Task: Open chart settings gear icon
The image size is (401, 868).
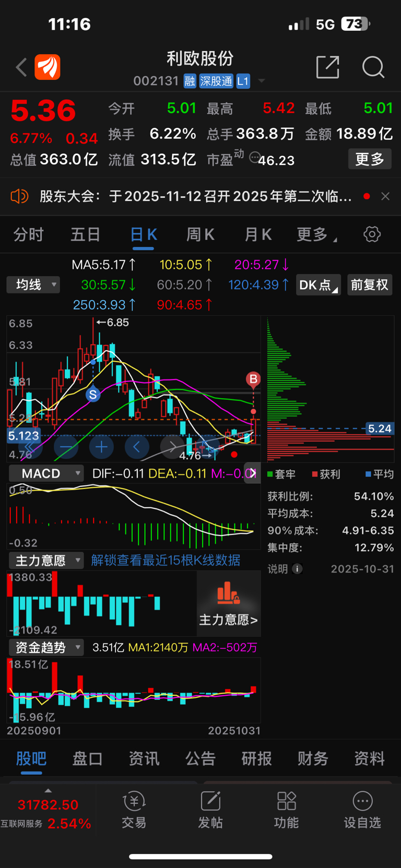Action: 372,234
